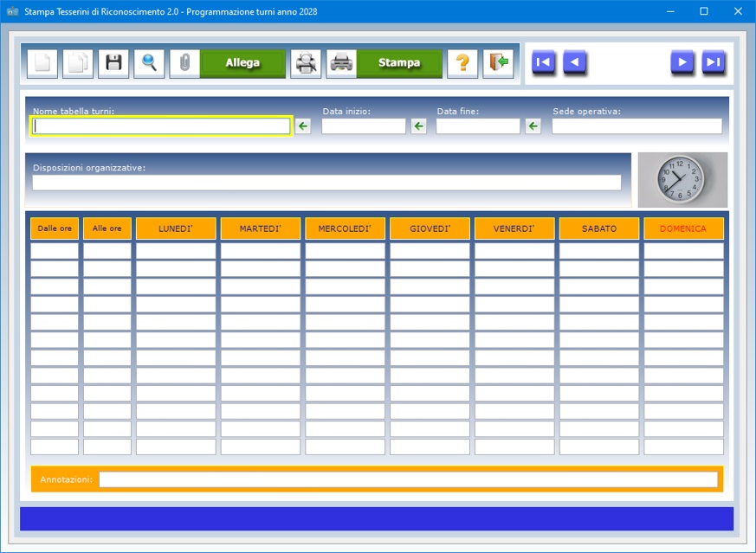
Task: Maximize the Stampa Tesserini window
Action: click(x=704, y=11)
